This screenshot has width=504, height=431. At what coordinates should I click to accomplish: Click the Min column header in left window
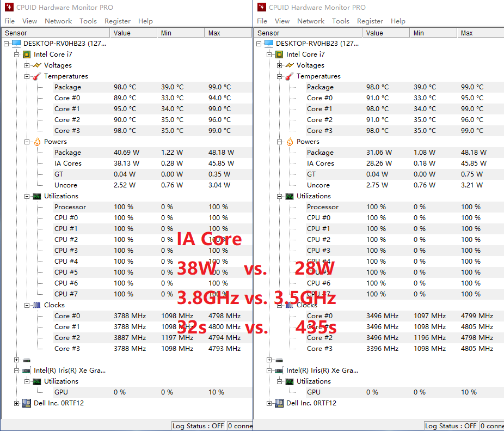coord(181,33)
